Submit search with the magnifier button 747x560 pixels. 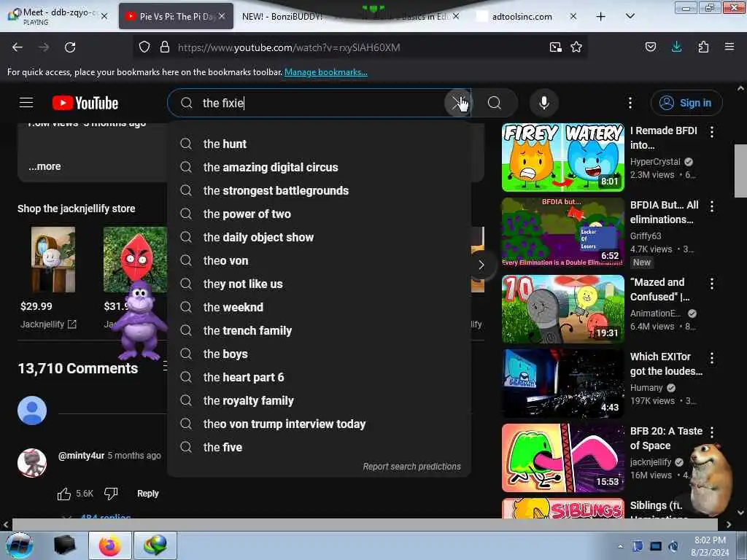[495, 103]
